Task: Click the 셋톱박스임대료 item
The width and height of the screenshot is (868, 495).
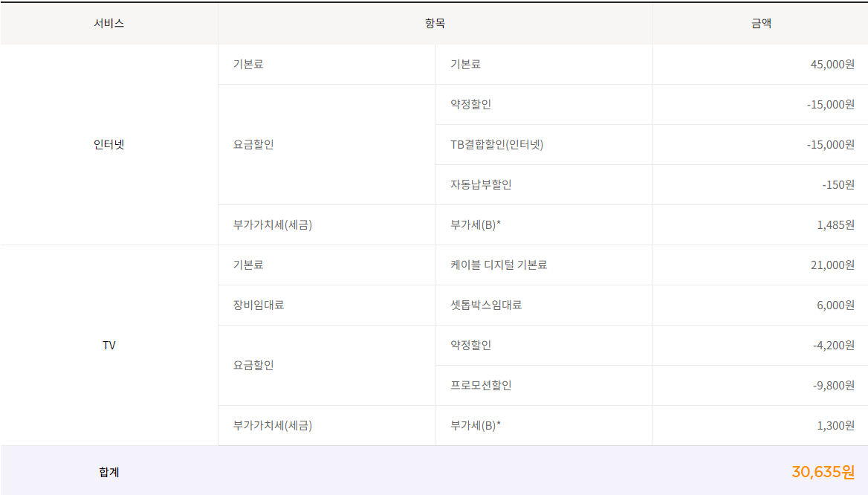Action: 485,305
